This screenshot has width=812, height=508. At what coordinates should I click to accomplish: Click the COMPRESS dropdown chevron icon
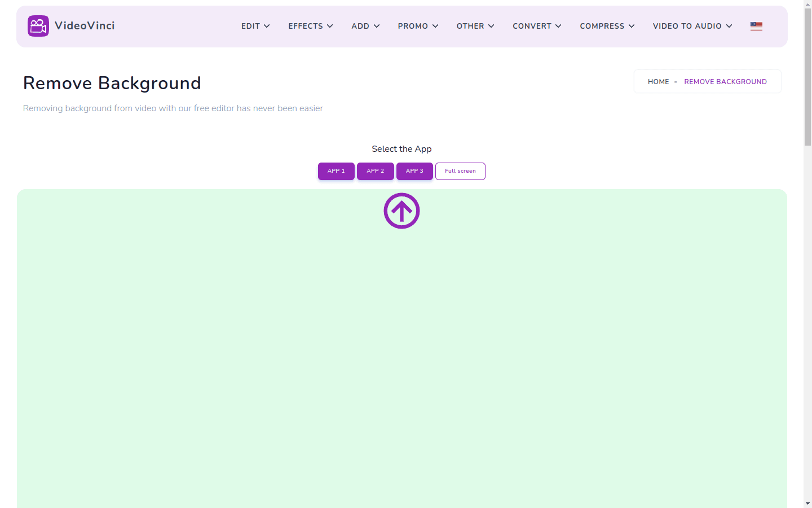[x=631, y=26]
